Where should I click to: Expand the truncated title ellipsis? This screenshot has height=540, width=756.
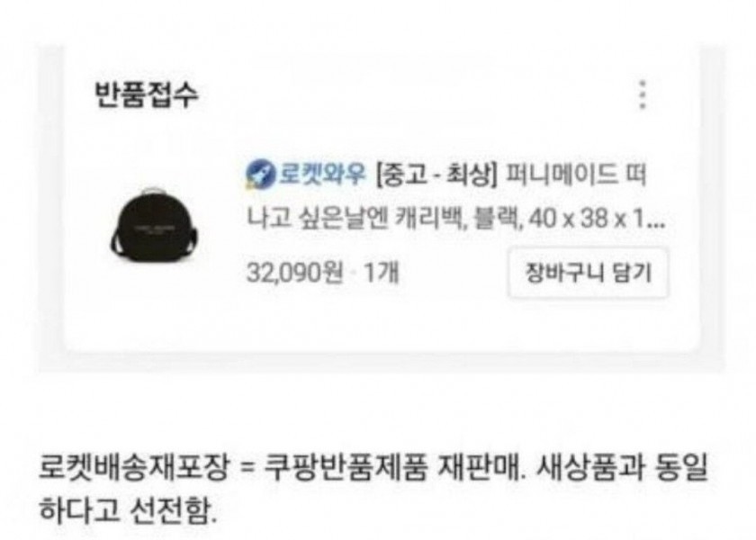[656, 224]
